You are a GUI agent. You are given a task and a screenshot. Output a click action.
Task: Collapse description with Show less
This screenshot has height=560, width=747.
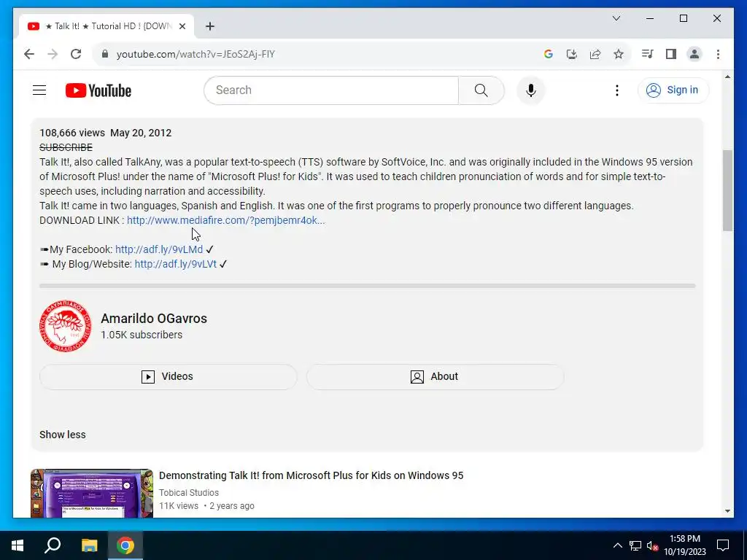63,435
